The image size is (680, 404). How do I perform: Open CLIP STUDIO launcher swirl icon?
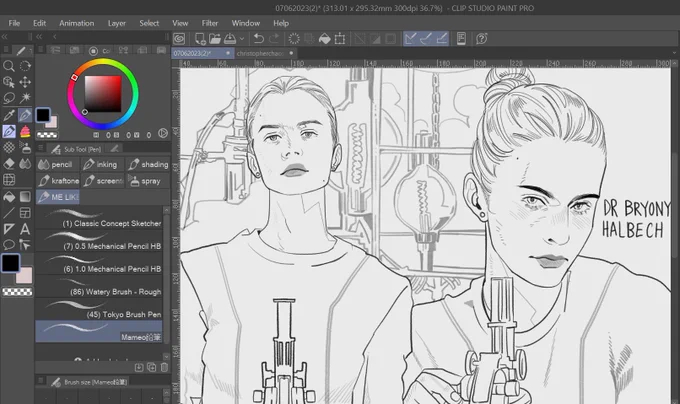click(x=179, y=39)
